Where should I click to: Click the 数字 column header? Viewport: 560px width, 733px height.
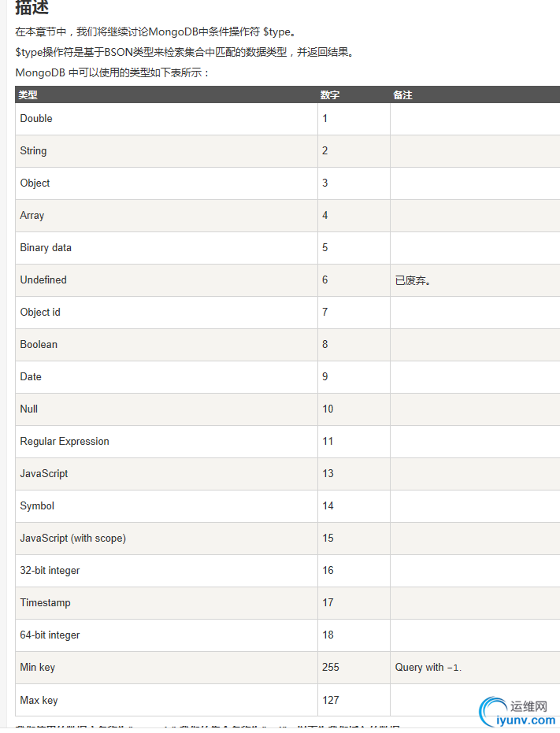[x=330, y=95]
